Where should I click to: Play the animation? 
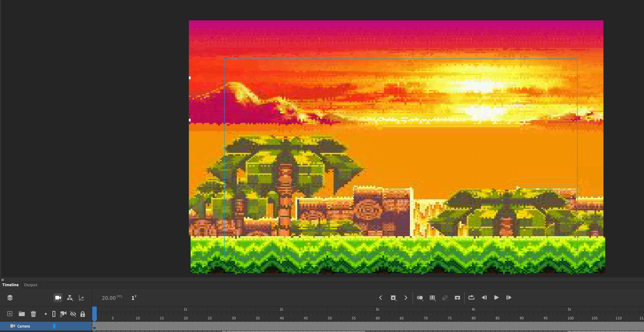point(496,297)
